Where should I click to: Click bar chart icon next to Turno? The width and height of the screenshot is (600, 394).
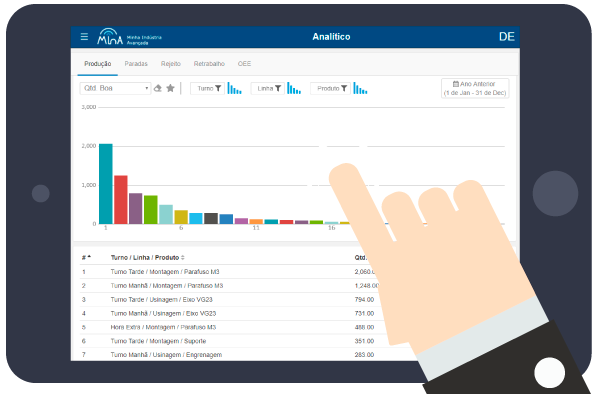[x=234, y=88]
